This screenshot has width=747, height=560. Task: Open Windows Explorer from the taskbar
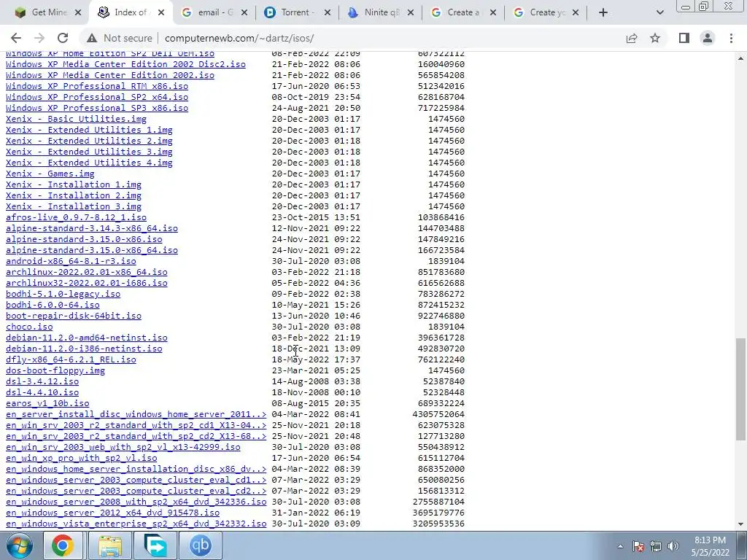point(111,545)
